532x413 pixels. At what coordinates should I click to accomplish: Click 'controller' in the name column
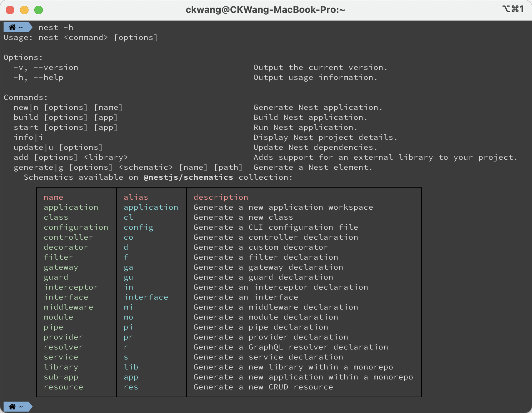(x=69, y=237)
